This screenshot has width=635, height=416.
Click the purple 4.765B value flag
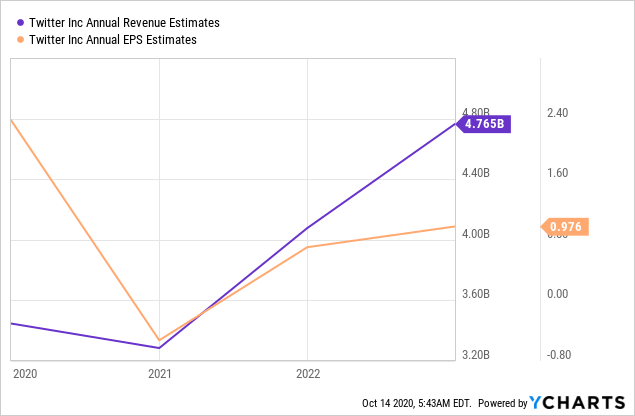[x=484, y=124]
